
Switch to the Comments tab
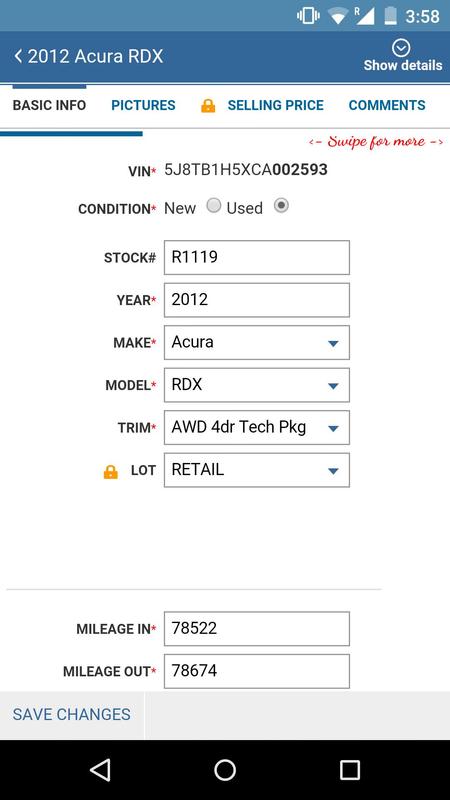(x=387, y=106)
